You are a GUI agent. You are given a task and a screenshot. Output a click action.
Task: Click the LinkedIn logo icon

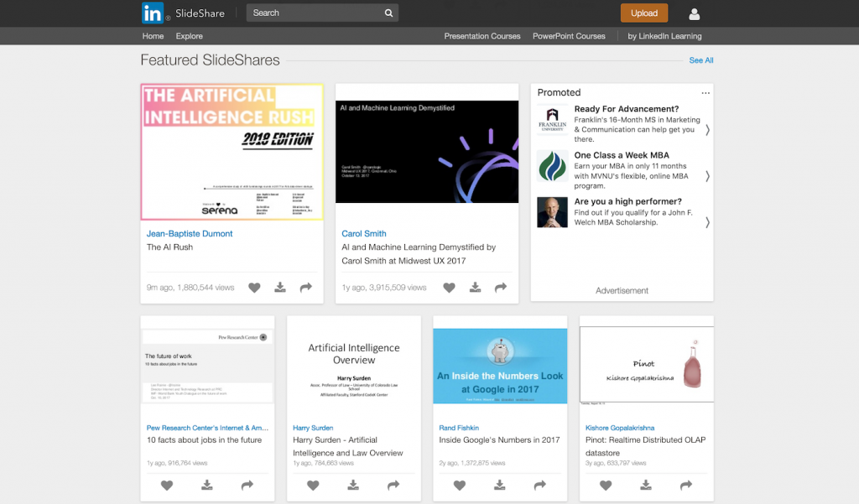153,13
